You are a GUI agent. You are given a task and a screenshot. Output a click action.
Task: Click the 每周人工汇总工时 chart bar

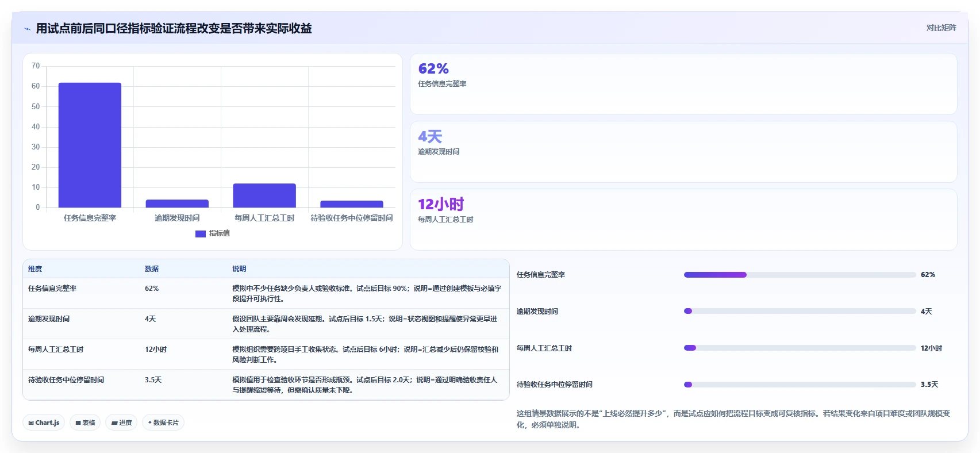[x=264, y=195]
